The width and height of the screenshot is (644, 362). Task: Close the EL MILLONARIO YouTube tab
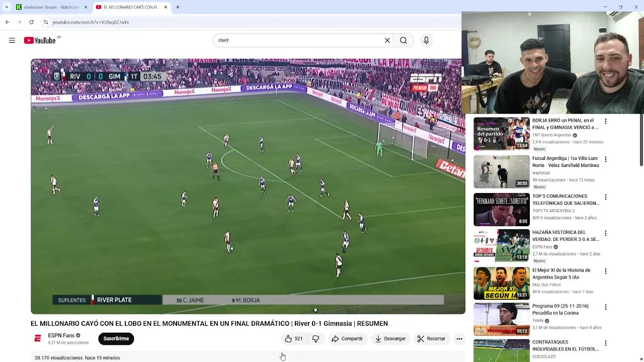[166, 7]
